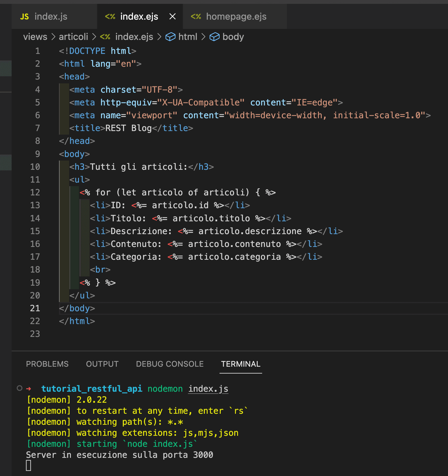448x476 pixels.
Task: Expand the chevron after views breadcrumb
Action: coord(53,37)
